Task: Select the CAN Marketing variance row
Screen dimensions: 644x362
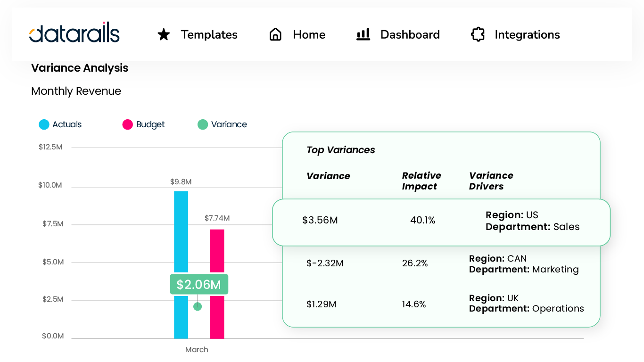Action: pyautogui.click(x=441, y=263)
